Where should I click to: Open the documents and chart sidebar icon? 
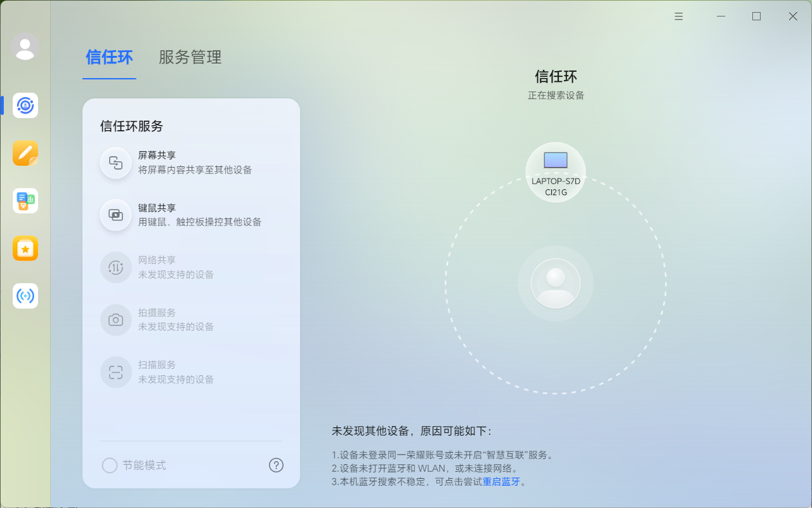(x=25, y=201)
